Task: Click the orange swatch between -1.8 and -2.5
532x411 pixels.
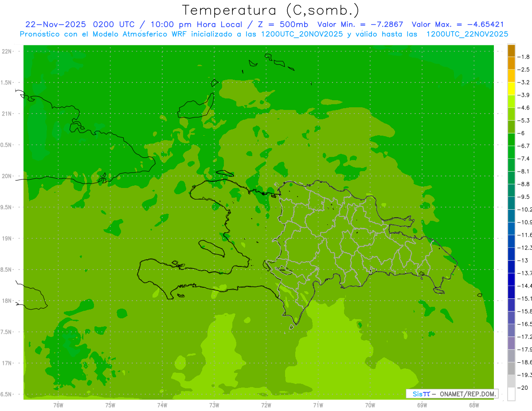Action: coord(511,63)
